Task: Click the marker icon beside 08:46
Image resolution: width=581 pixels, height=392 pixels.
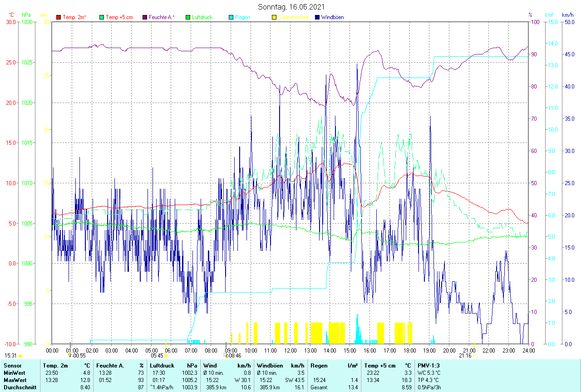Action: (x=226, y=356)
